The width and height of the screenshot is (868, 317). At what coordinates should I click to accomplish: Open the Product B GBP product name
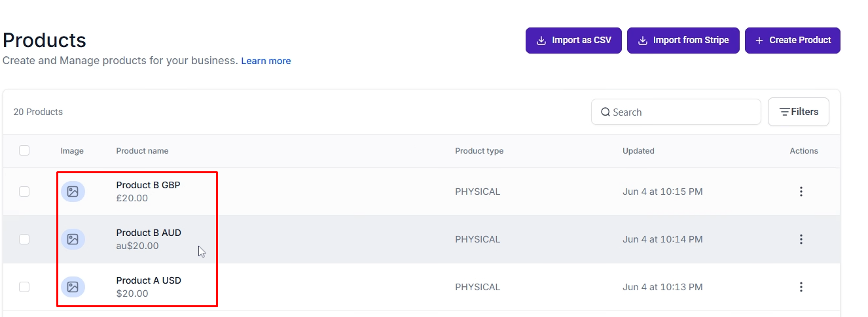[x=148, y=185]
